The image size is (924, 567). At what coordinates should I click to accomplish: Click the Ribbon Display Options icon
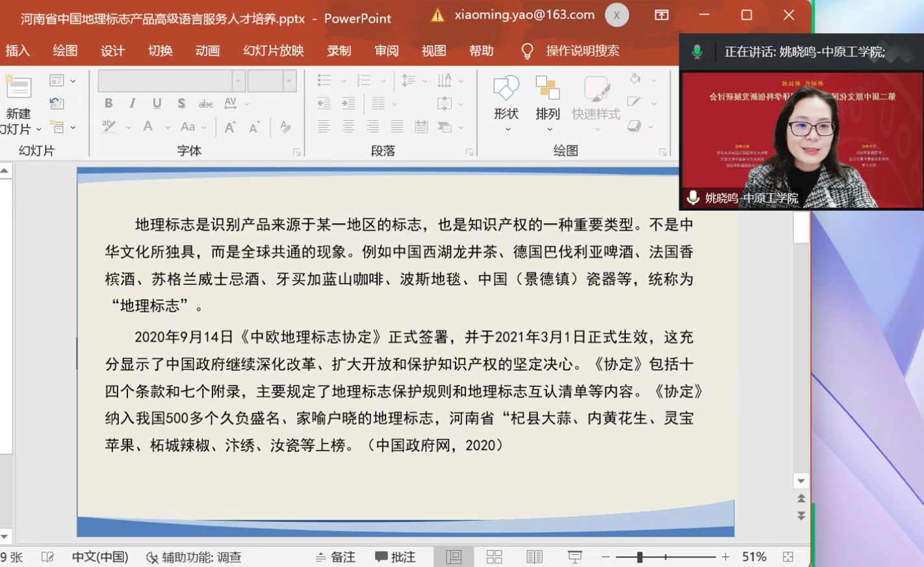(x=661, y=15)
